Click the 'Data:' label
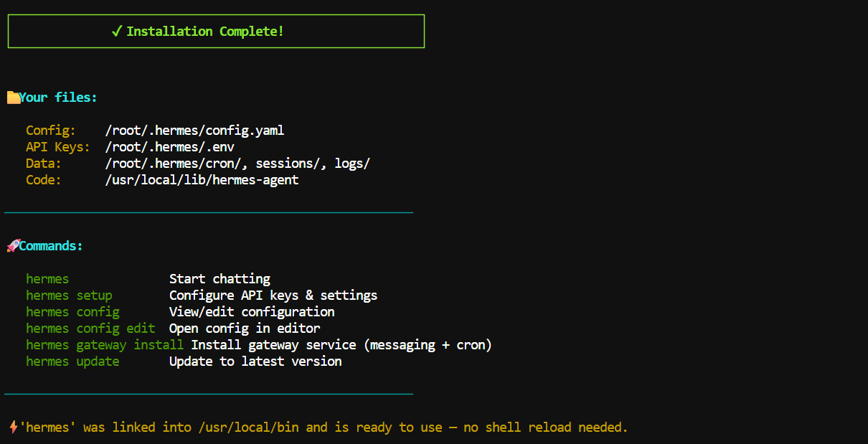 (44, 164)
